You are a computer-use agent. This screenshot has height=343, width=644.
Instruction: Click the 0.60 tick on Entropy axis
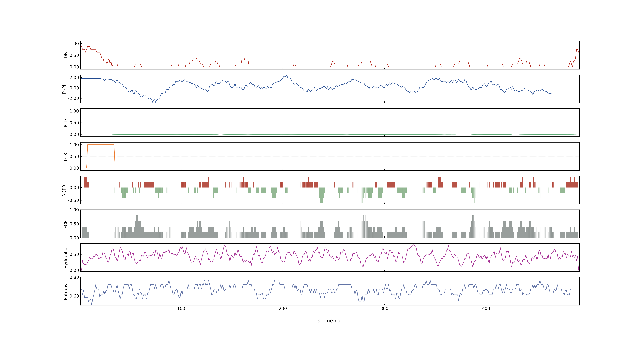coord(74,296)
